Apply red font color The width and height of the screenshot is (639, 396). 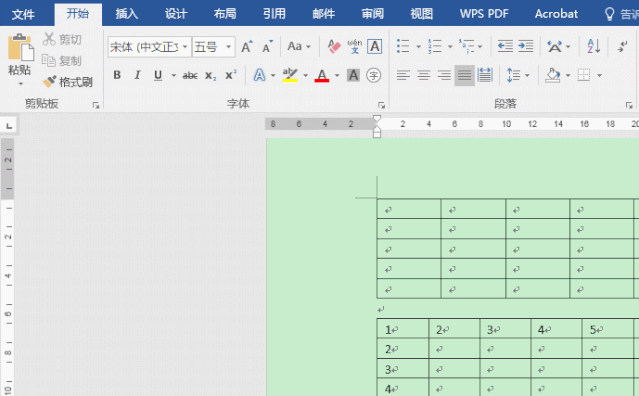322,75
